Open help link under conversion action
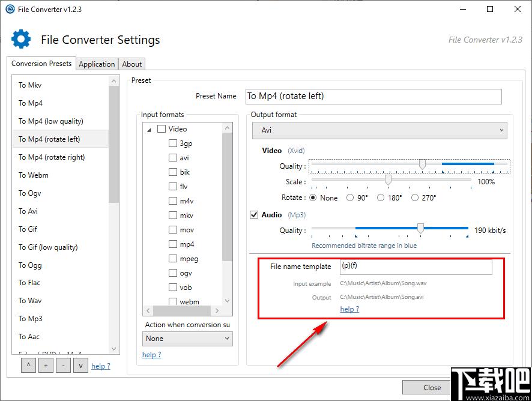532x401 pixels. click(x=152, y=355)
